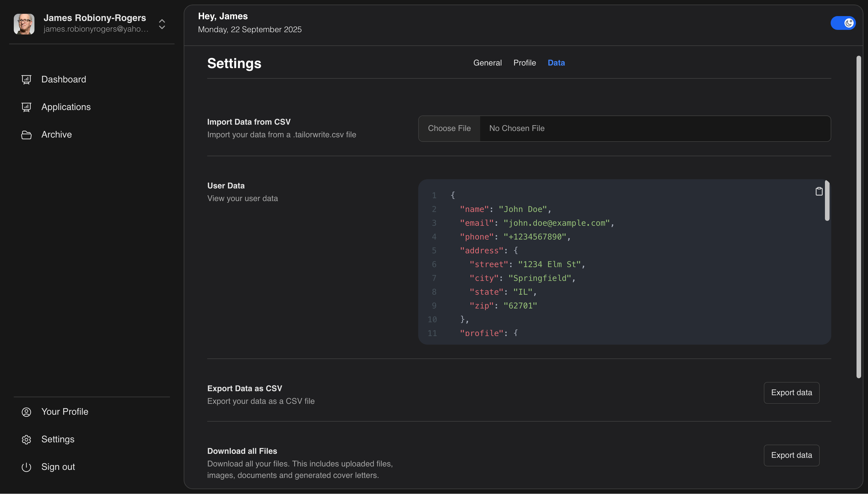The width and height of the screenshot is (868, 494).
Task: Select the Data tab
Action: click(556, 63)
